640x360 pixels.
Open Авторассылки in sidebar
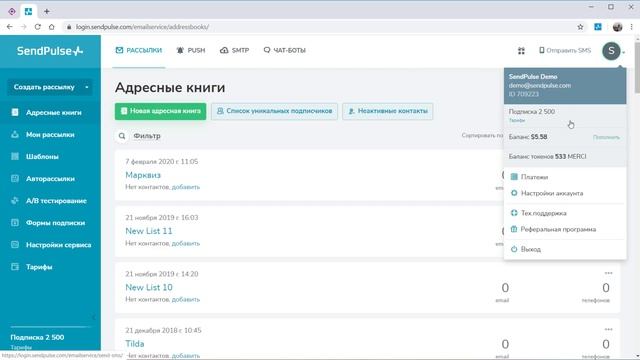pos(50,179)
